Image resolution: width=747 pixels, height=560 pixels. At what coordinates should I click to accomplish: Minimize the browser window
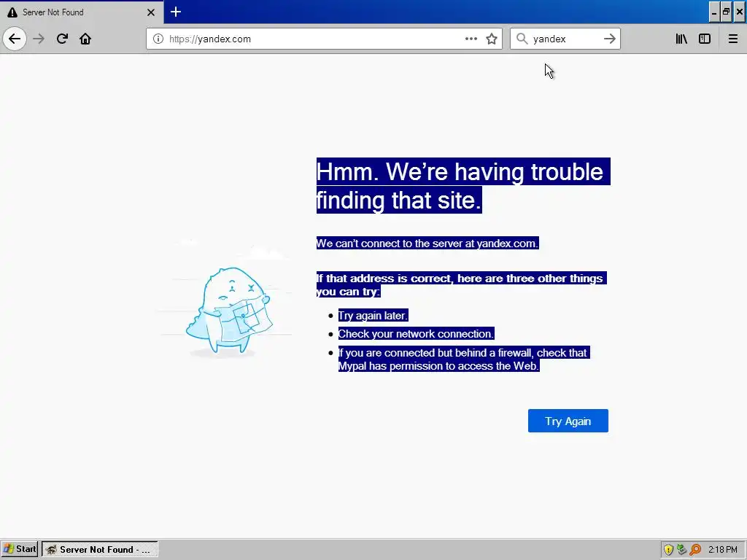tap(713, 12)
